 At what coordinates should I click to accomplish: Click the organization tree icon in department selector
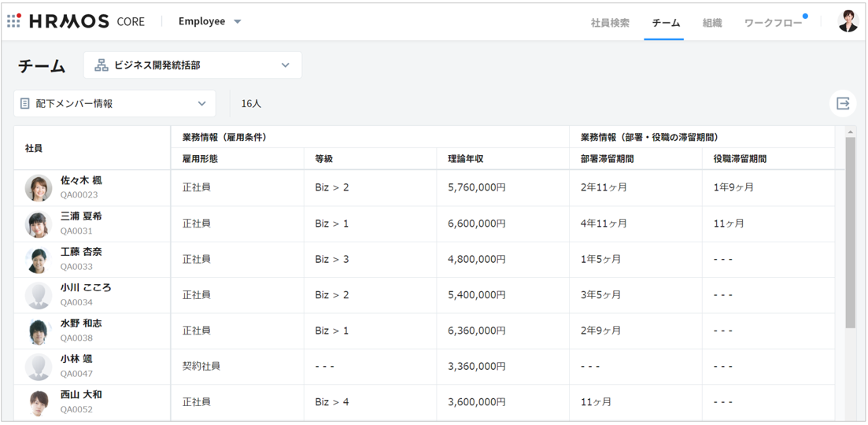click(x=102, y=65)
